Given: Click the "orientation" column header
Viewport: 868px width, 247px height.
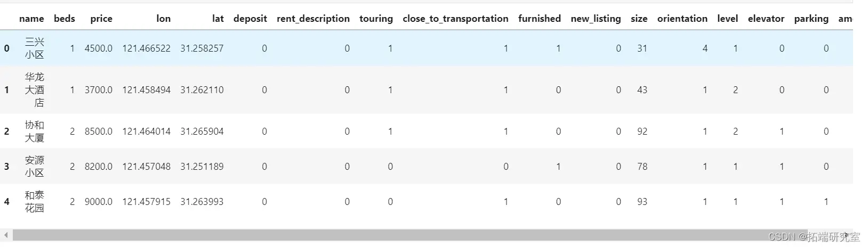Looking at the screenshot, I should pyautogui.click(x=682, y=19).
